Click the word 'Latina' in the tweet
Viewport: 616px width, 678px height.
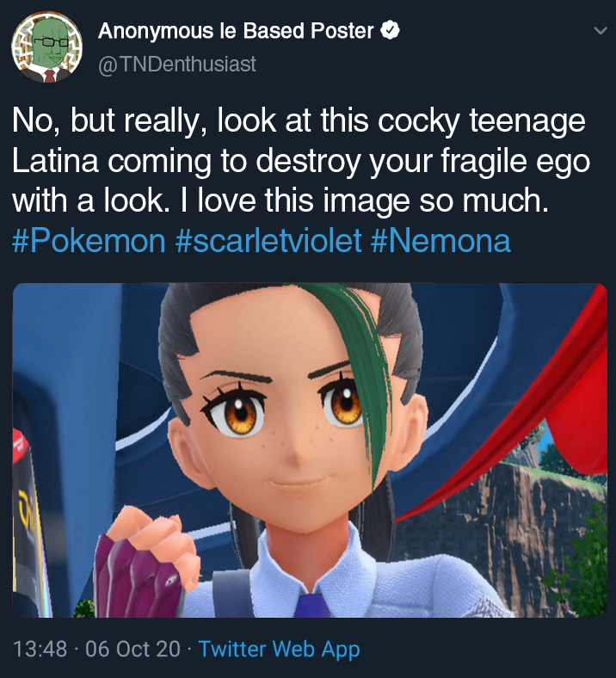[x=55, y=161]
